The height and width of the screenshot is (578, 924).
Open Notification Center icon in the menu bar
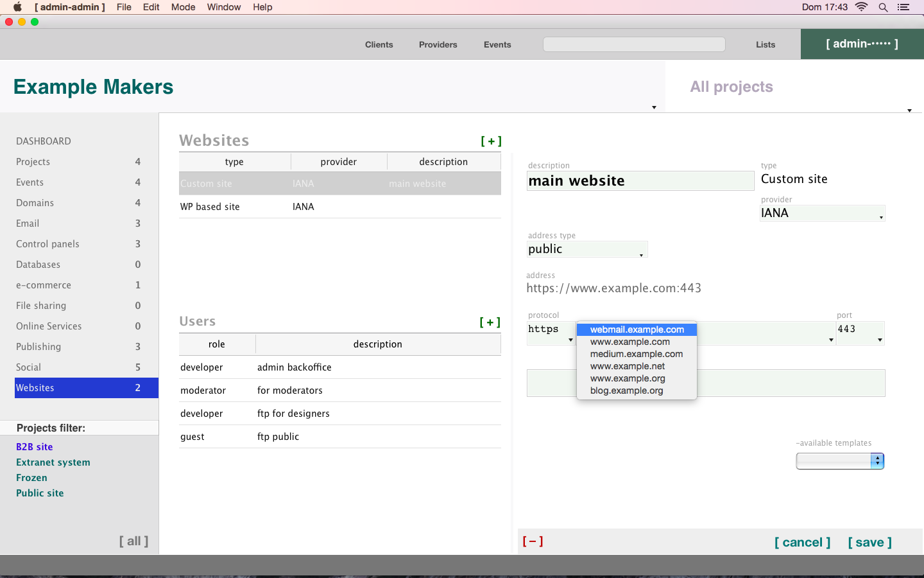(x=903, y=7)
